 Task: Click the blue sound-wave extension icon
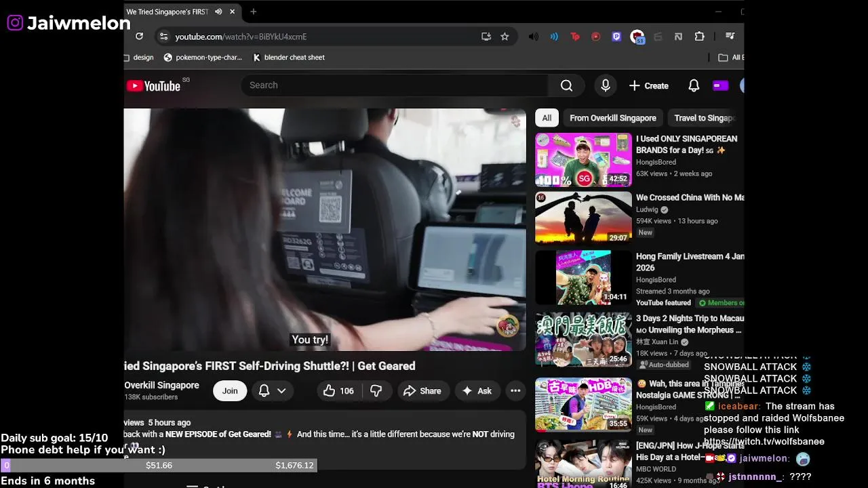[554, 37]
